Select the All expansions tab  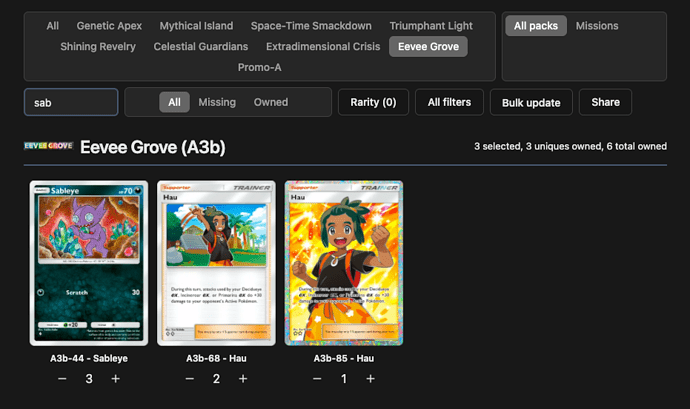[x=52, y=26]
